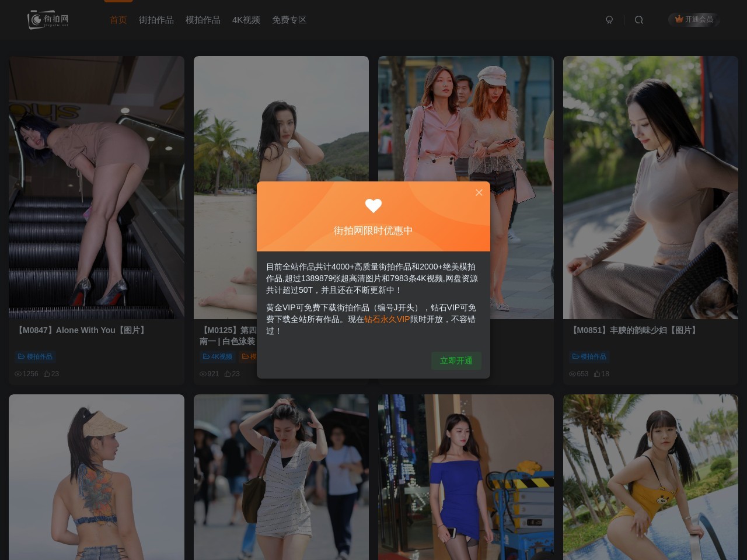This screenshot has height=560, width=747.
Task: Click the 立即开通 button in popup
Action: point(456,360)
